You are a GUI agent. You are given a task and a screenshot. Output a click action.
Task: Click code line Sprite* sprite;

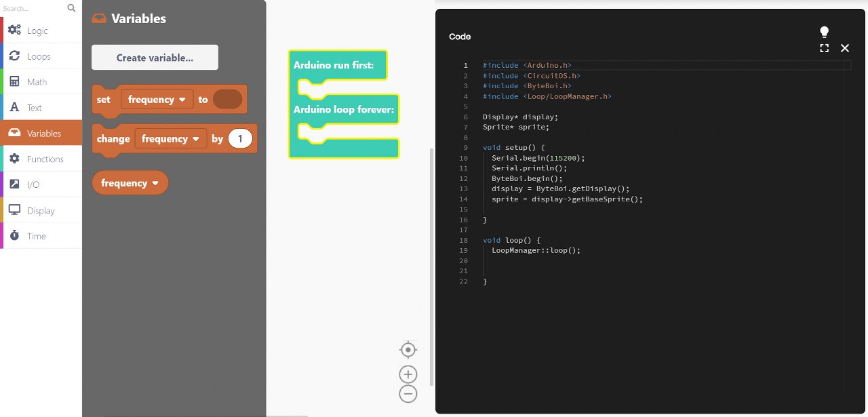click(x=516, y=127)
